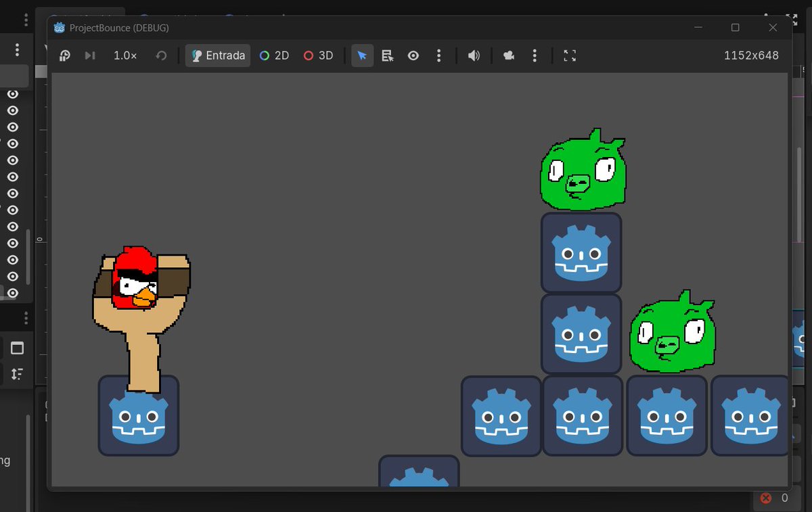Open the options dots beside the visibility eye
The image size is (812, 512).
pos(438,55)
